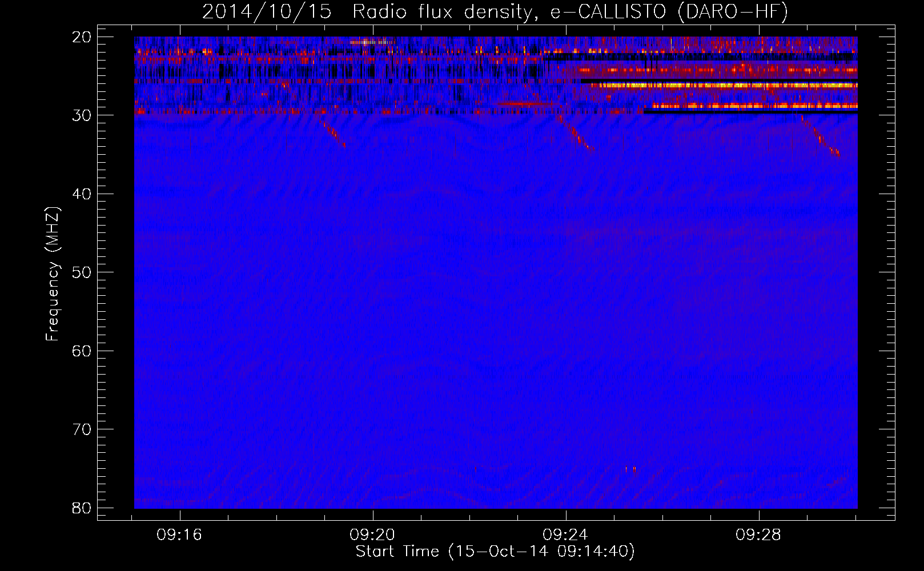
Task: Click the small red spots near 75 MHz
Action: click(630, 470)
